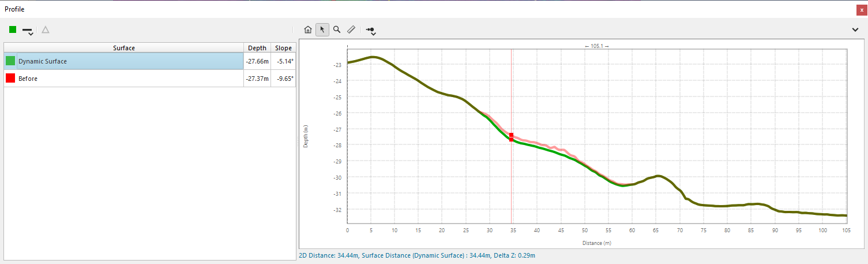868x264 pixels.
Task: Select the Before surface row
Action: coord(150,79)
